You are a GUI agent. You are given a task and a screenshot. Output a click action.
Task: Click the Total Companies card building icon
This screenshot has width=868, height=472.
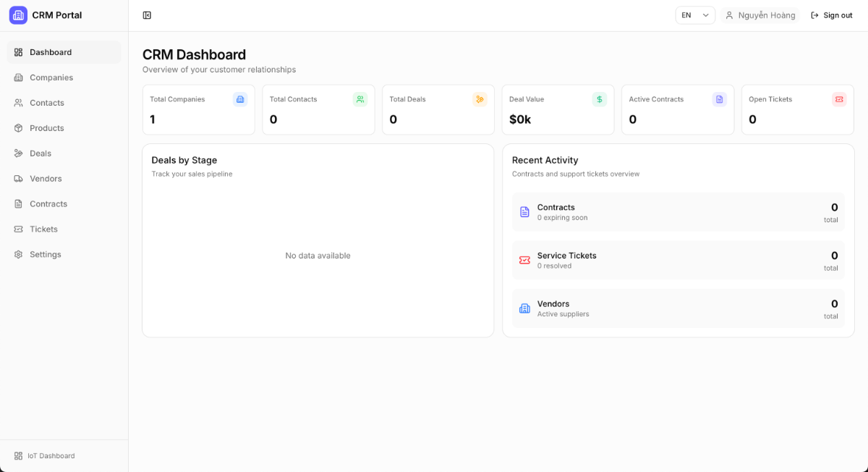point(240,99)
